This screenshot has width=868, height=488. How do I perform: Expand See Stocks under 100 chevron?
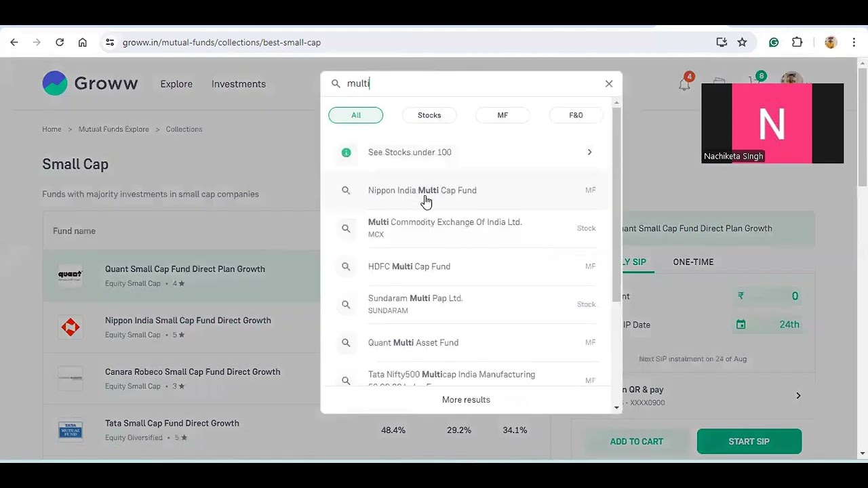[589, 152]
